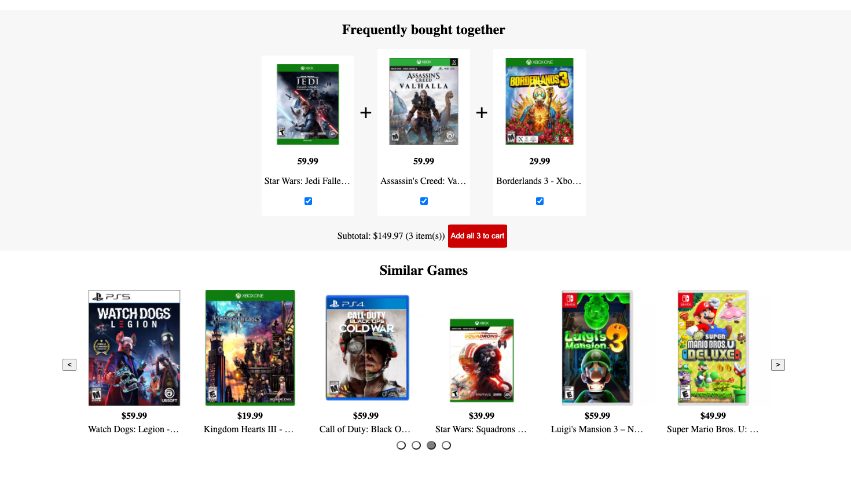Open the Assassin's Creed Valhalla cover image
Screen dimensions: 851x504
tap(424, 101)
